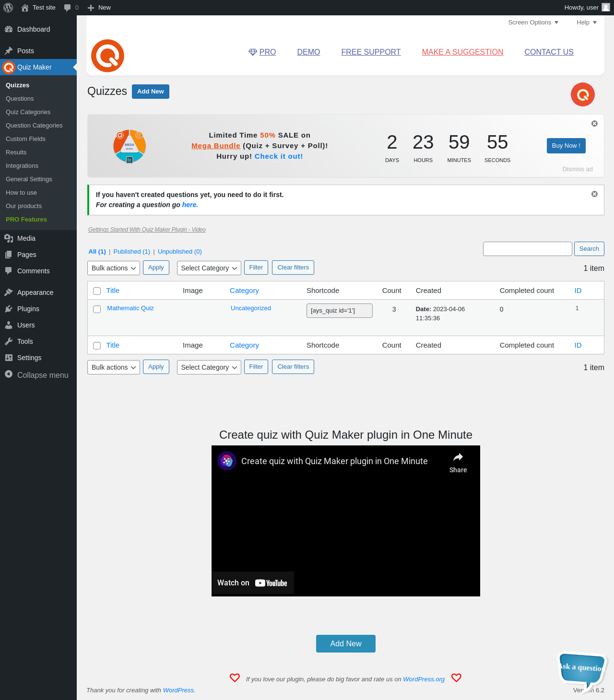Viewport: 614px width, 700px height.
Task: Open top Bulk actions dropdown
Action: coord(114,268)
